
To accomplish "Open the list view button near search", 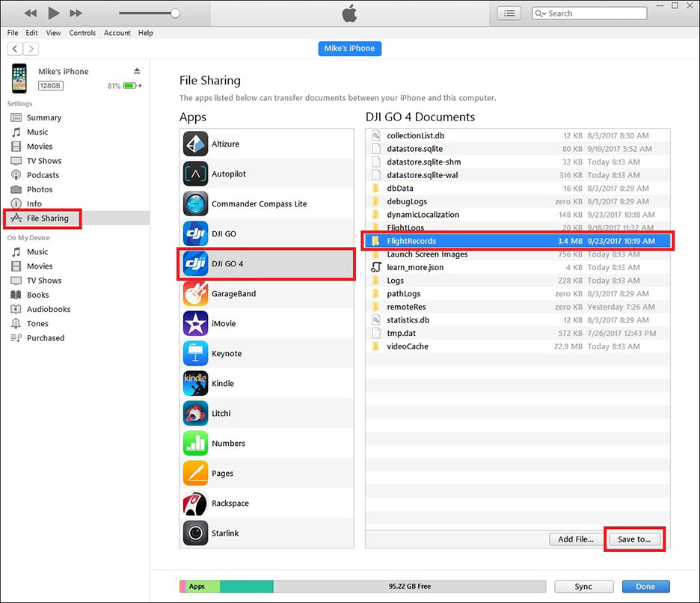I will coord(509,13).
